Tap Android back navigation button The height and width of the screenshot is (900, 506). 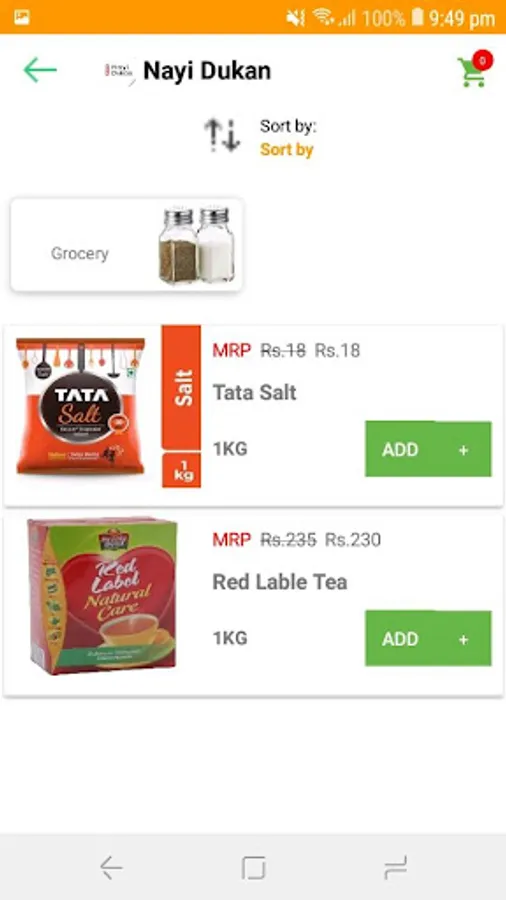coord(111,867)
